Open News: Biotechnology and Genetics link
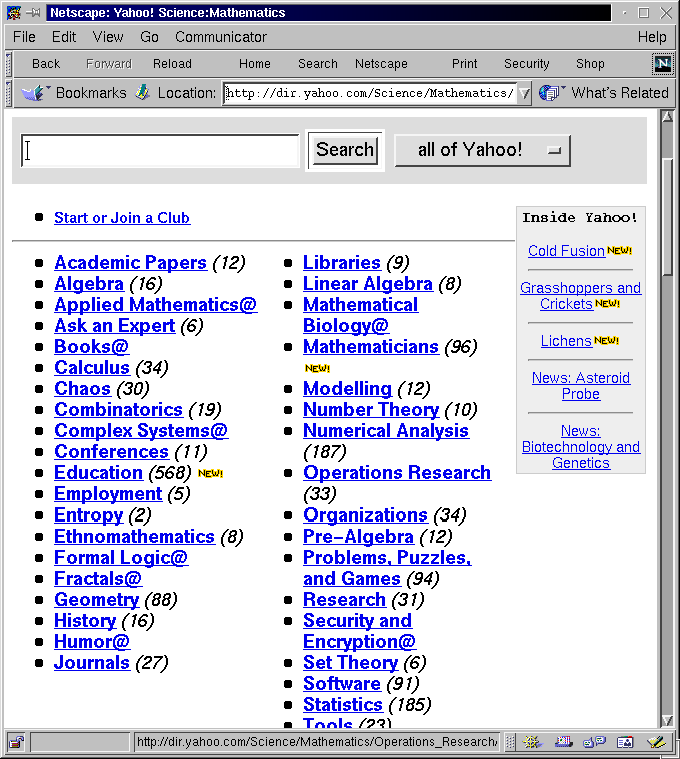680x759 pixels. point(581,447)
